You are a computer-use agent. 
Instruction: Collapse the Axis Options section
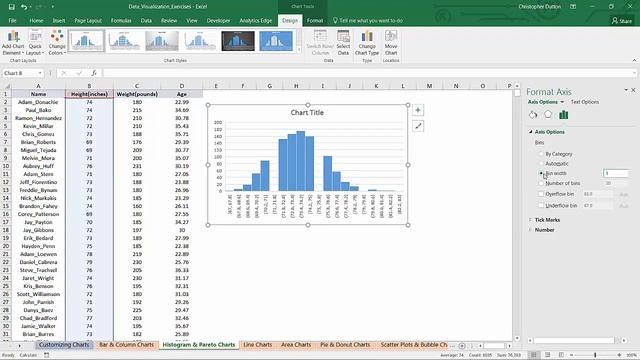[531, 132]
